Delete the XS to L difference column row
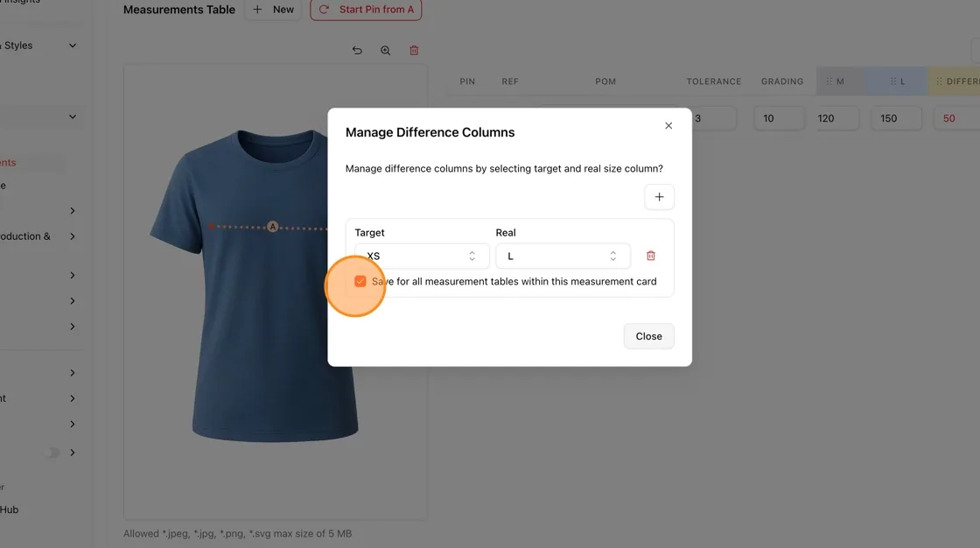This screenshot has width=980, height=548. 651,256
